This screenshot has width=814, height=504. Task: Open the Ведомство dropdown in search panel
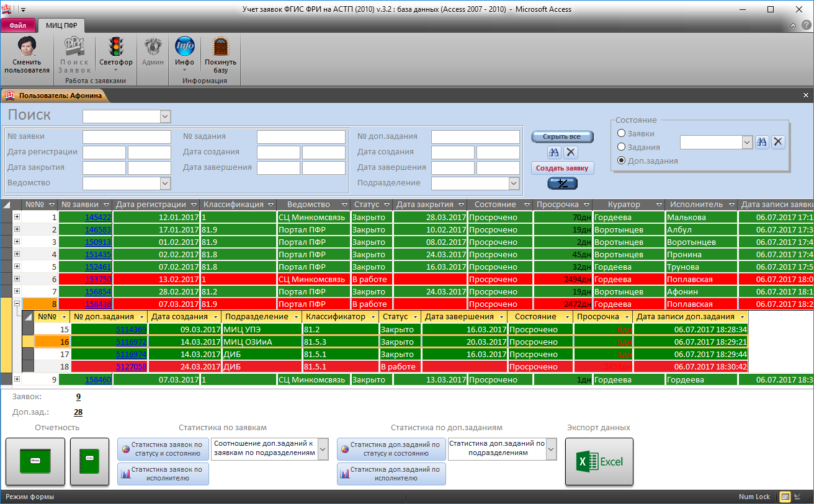(x=164, y=183)
